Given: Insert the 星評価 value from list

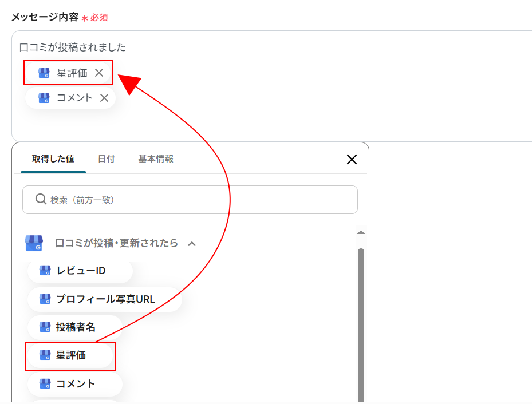Looking at the screenshot, I should coord(70,355).
